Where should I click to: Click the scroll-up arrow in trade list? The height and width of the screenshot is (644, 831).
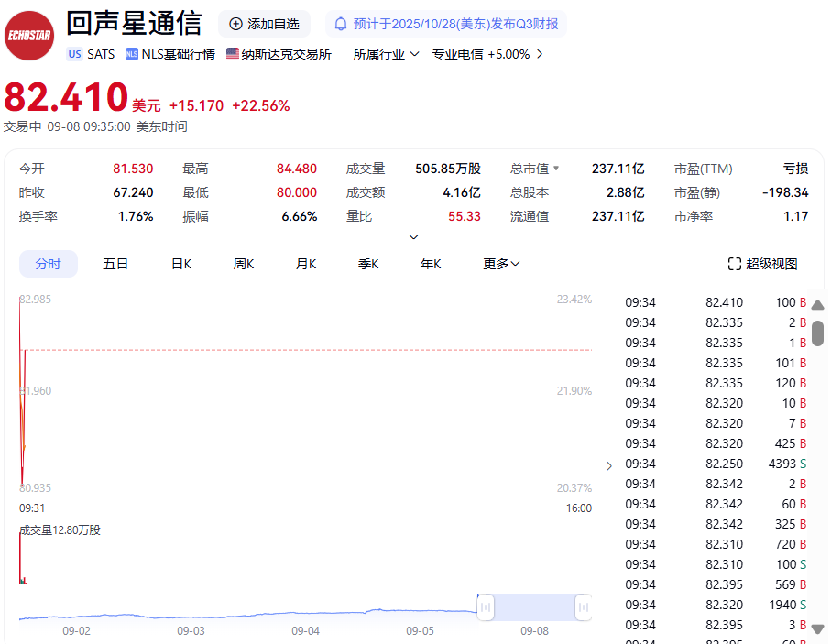tap(817, 305)
